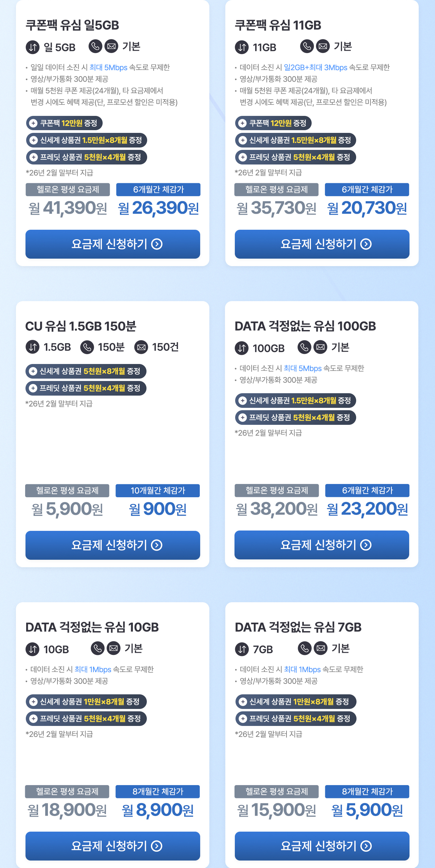Click the 월 900원 discounted price

158,509
